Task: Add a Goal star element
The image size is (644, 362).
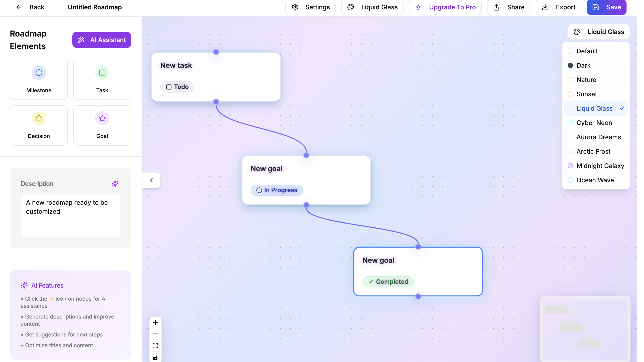Action: point(102,125)
